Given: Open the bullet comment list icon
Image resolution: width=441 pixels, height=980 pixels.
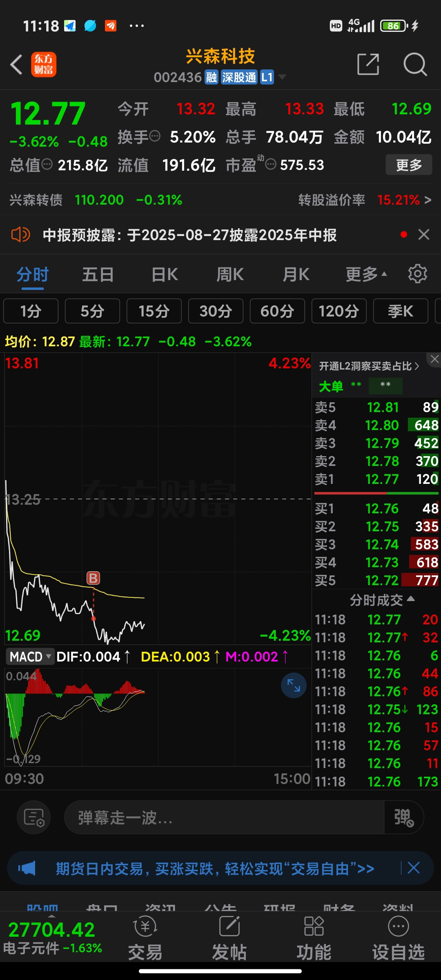Looking at the screenshot, I should click(x=34, y=817).
